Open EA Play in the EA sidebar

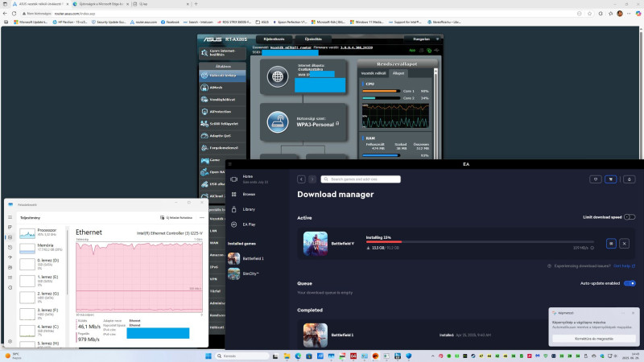248,224
